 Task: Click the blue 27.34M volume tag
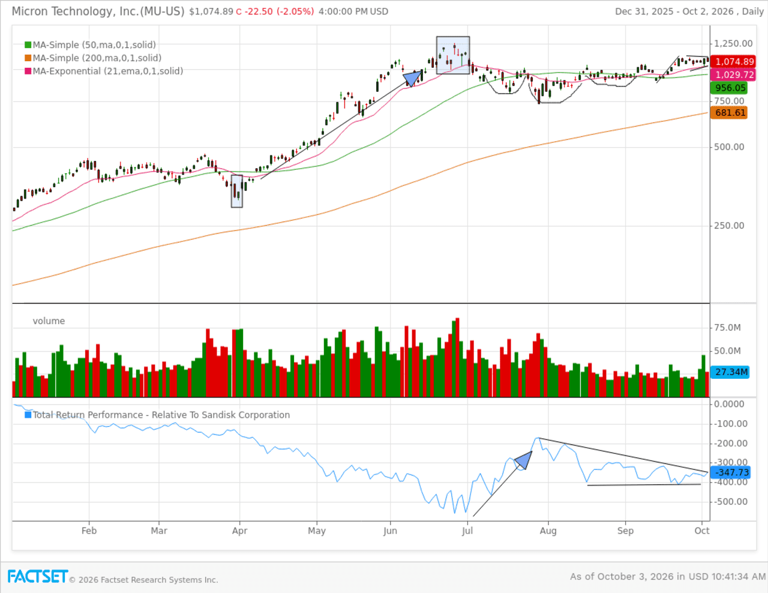[x=731, y=373]
